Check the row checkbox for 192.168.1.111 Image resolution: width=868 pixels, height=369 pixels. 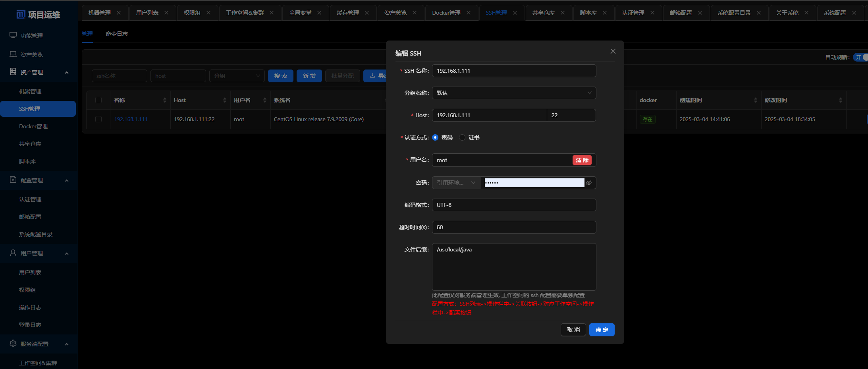point(98,119)
